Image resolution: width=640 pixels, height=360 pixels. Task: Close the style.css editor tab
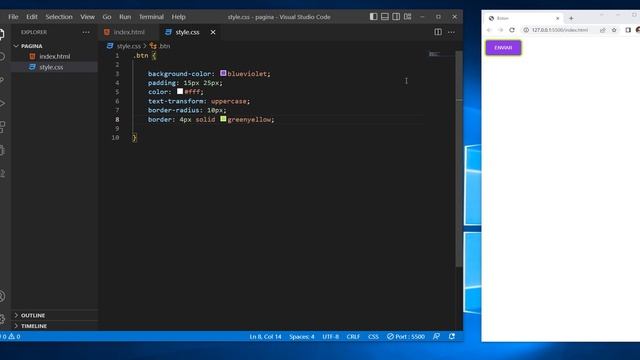click(213, 32)
